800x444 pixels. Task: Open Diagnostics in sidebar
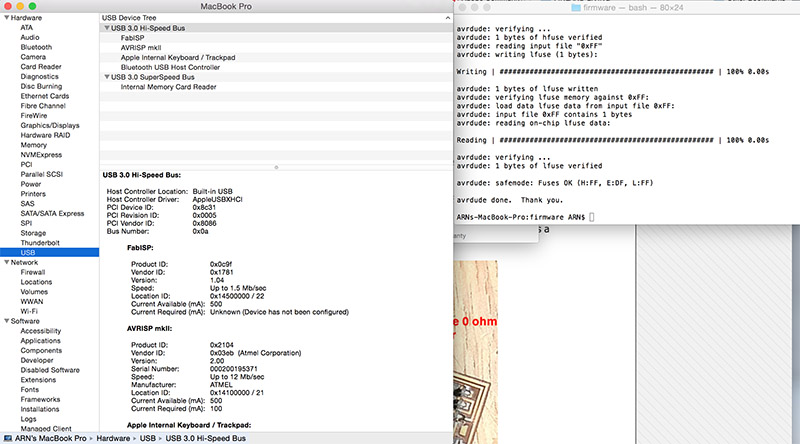click(x=39, y=77)
